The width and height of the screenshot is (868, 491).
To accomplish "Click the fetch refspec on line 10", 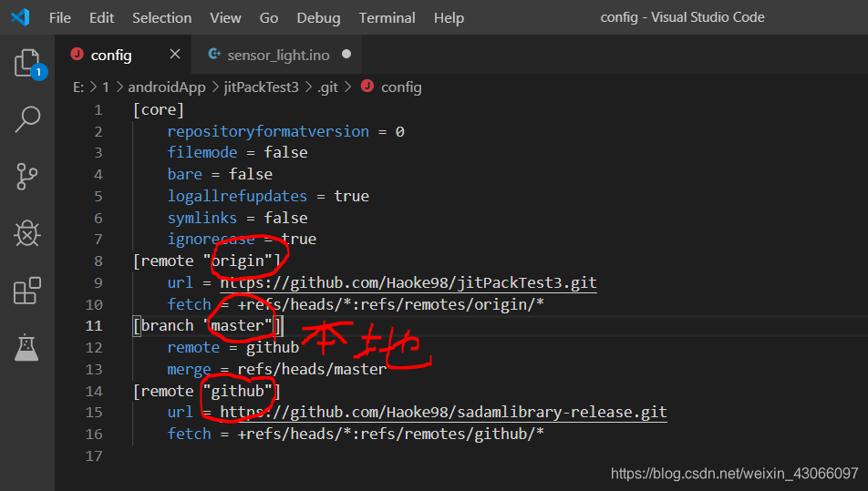I will [x=391, y=304].
